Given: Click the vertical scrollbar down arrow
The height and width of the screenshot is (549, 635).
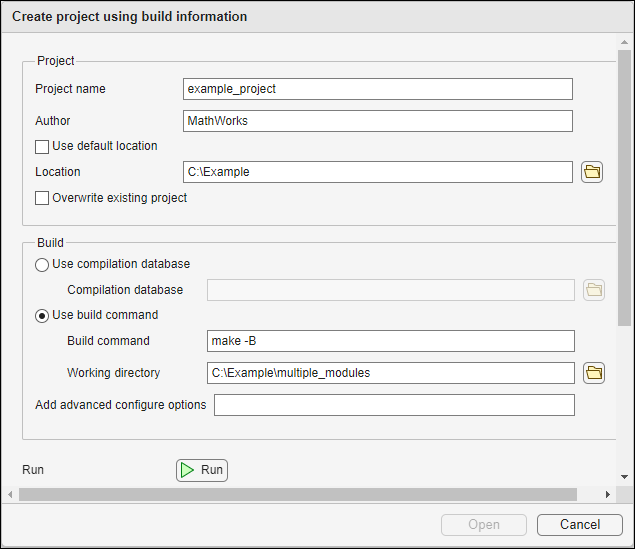Looking at the screenshot, I should 625,478.
